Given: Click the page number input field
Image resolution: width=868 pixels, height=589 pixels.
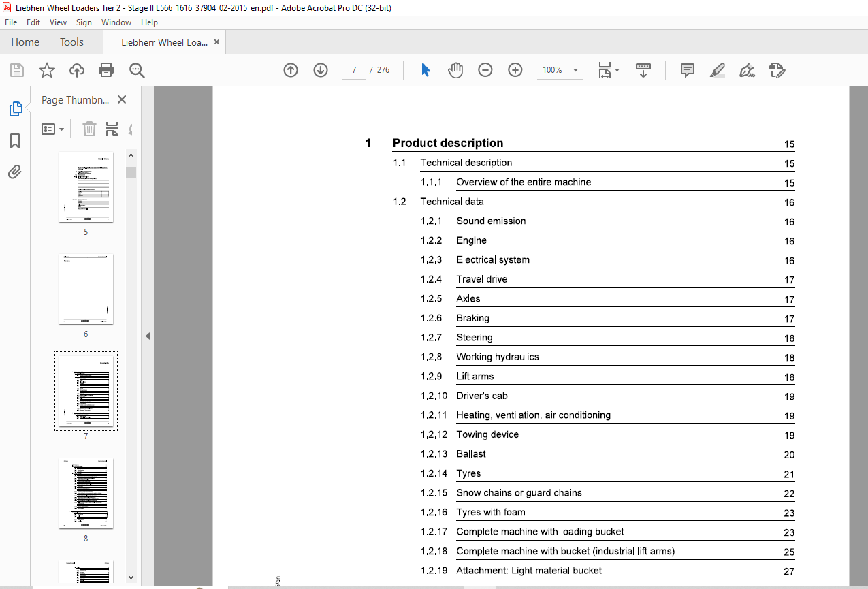Looking at the screenshot, I should coord(354,70).
